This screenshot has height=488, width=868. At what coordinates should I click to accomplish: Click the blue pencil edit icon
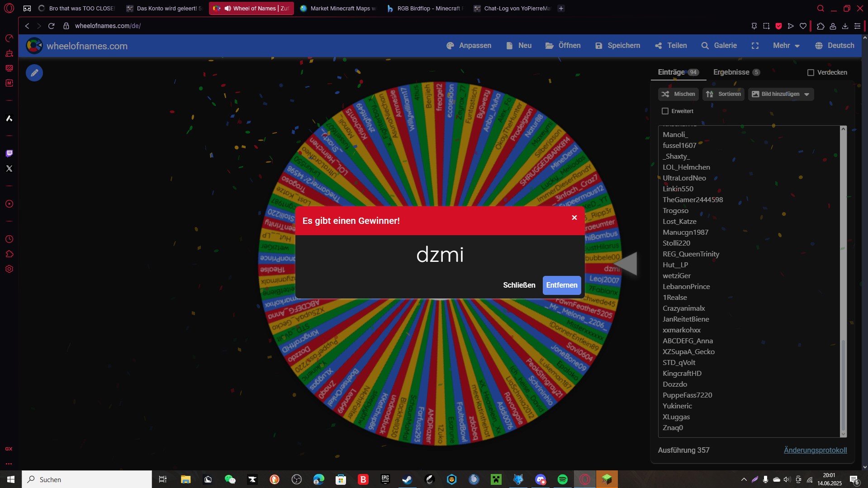pos(34,73)
